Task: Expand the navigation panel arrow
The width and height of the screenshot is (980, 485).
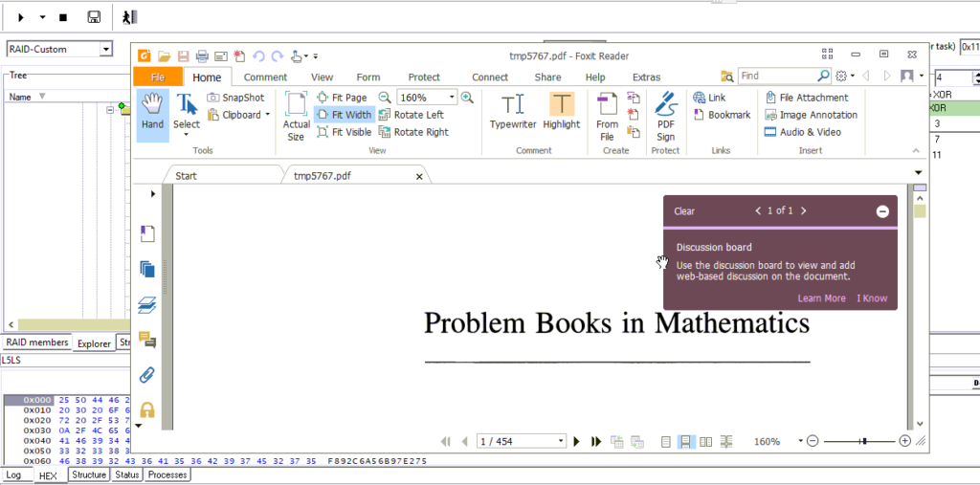Action: pyautogui.click(x=152, y=194)
